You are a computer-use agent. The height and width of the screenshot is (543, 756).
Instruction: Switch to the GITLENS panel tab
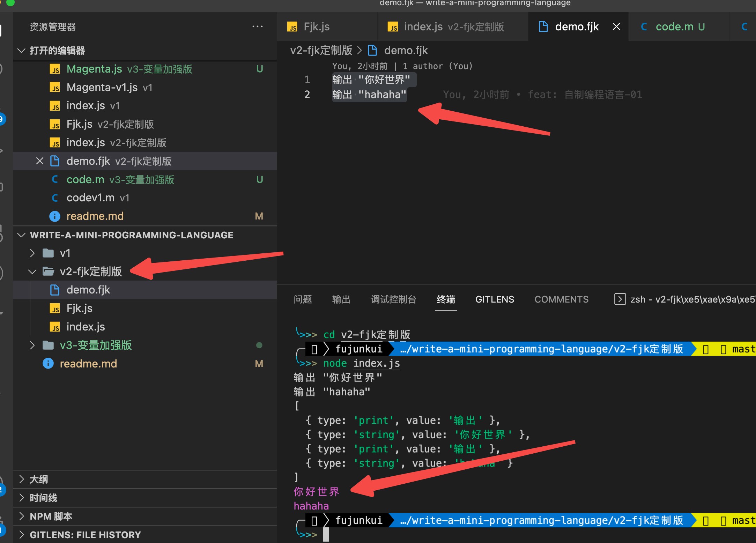pyautogui.click(x=494, y=299)
